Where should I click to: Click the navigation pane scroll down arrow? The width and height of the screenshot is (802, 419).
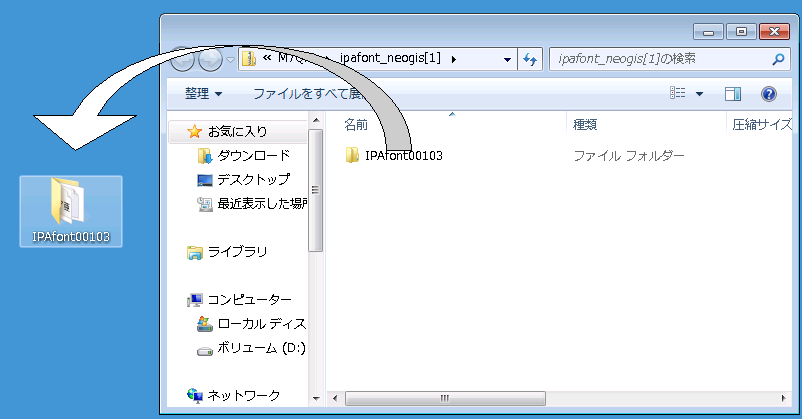[316, 399]
